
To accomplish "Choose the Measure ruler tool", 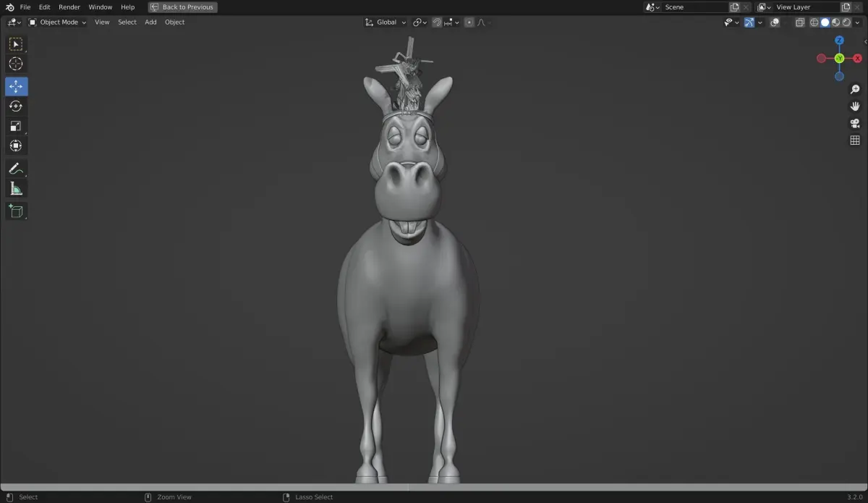I will [x=16, y=188].
